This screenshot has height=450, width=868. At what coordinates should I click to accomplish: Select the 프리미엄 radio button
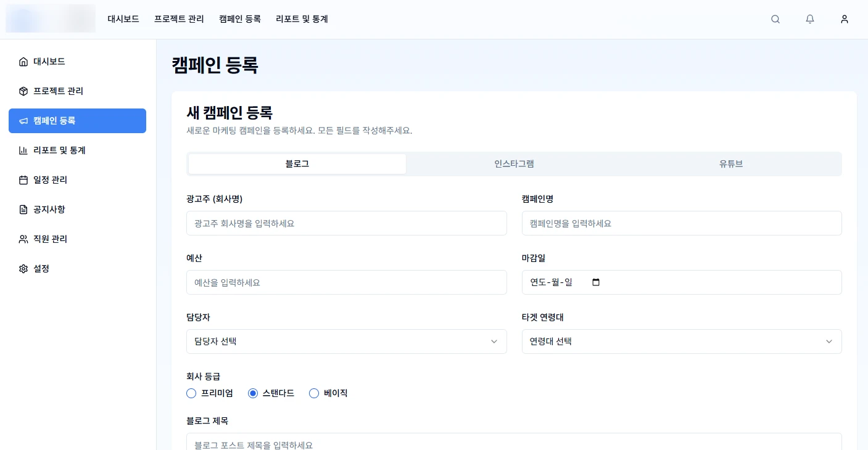191,393
